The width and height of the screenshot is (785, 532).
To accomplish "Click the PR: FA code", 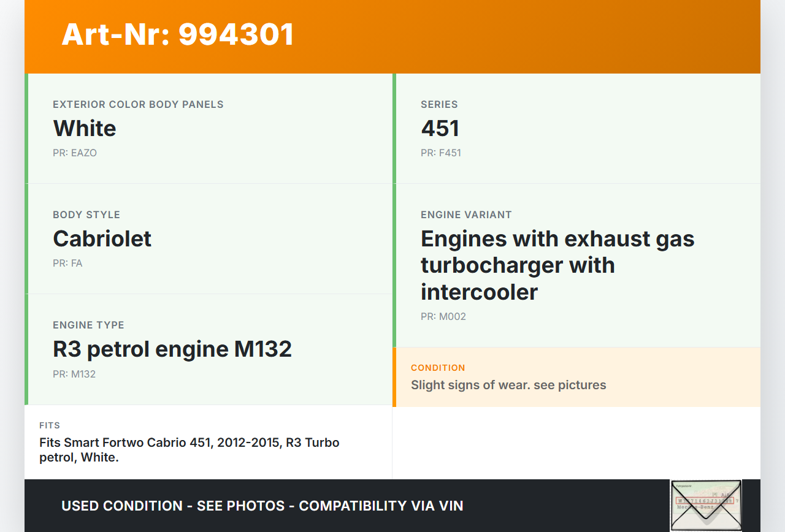I will point(67,264).
